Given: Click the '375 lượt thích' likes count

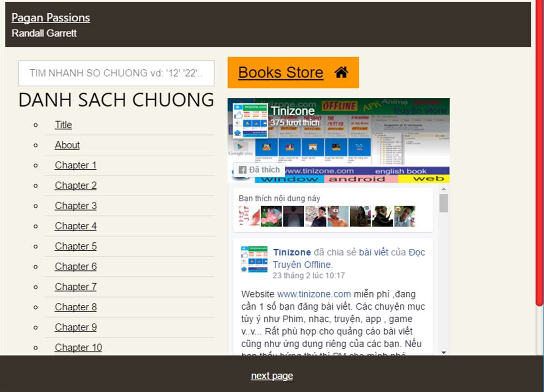Looking at the screenshot, I should (x=295, y=123).
